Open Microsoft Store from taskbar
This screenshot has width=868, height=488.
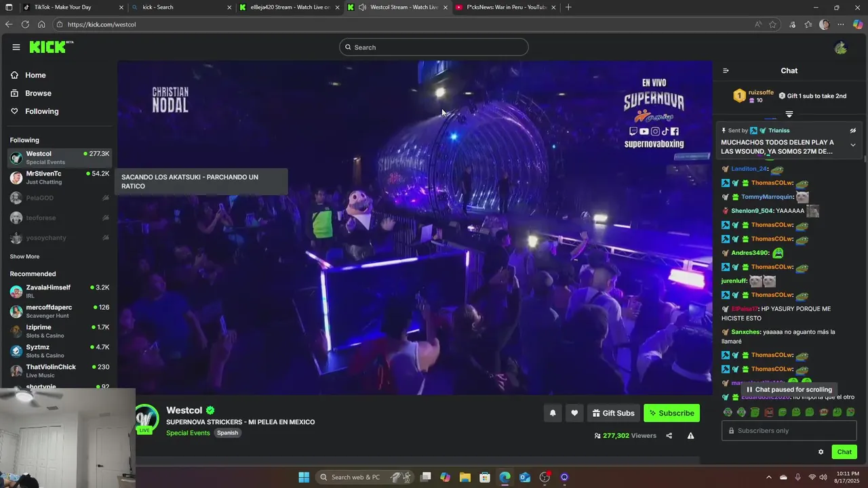point(484,477)
